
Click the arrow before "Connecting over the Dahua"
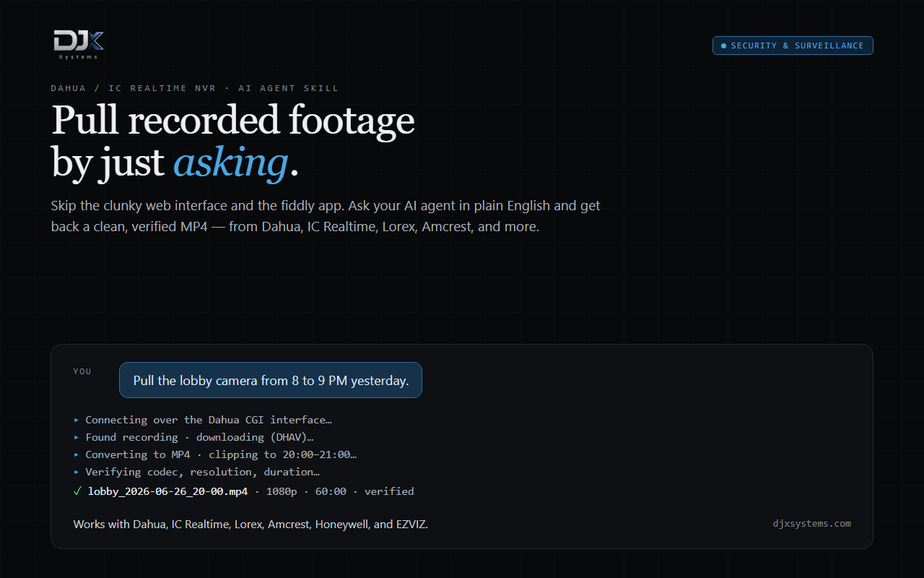tap(77, 420)
